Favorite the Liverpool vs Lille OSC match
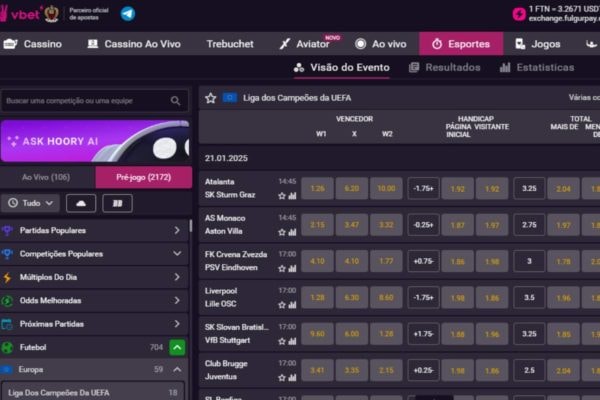Image resolution: width=600 pixels, height=400 pixels. [x=282, y=305]
